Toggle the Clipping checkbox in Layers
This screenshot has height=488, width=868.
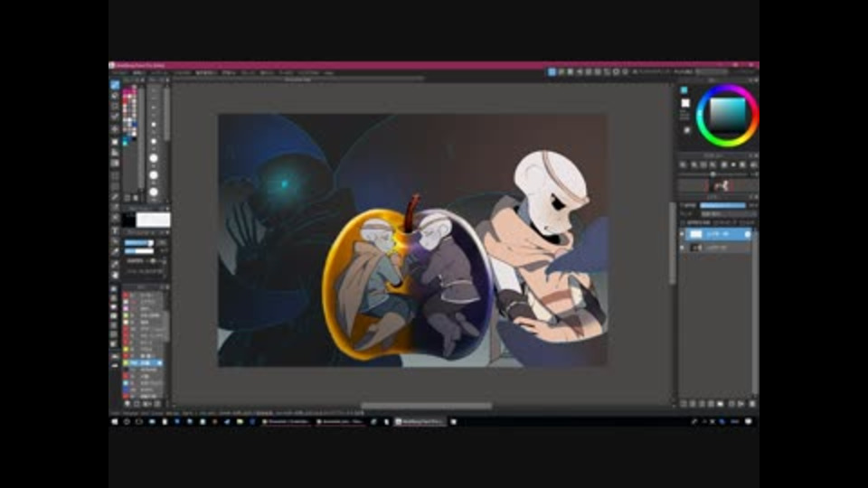(714, 222)
